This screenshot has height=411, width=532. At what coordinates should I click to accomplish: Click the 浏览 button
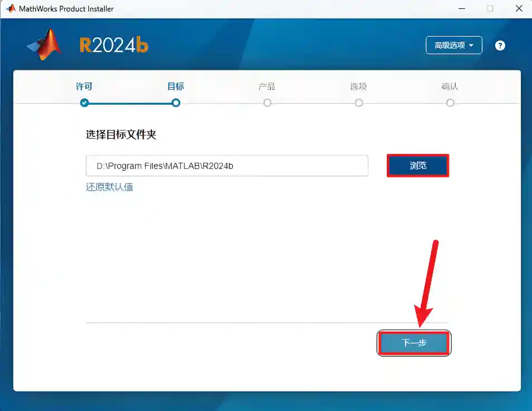tap(418, 166)
